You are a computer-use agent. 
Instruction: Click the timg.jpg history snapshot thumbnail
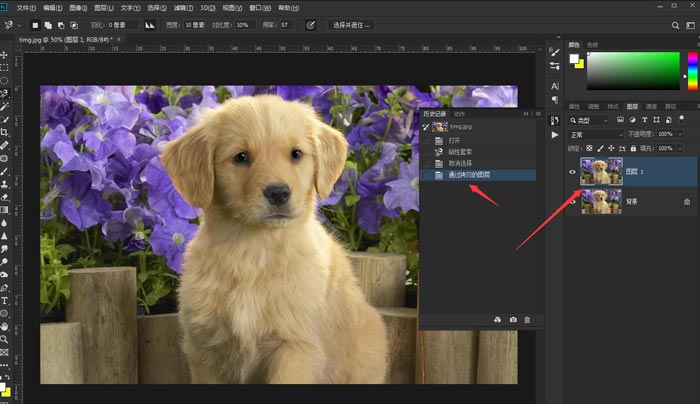tap(440, 127)
